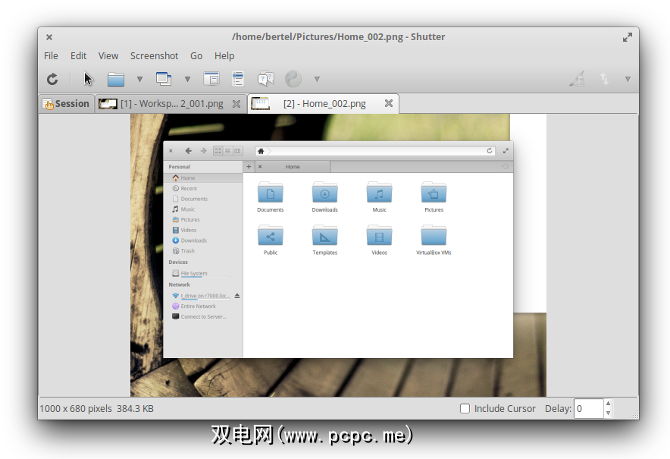Click the Public folder icon
The image size is (670, 459).
click(270, 235)
